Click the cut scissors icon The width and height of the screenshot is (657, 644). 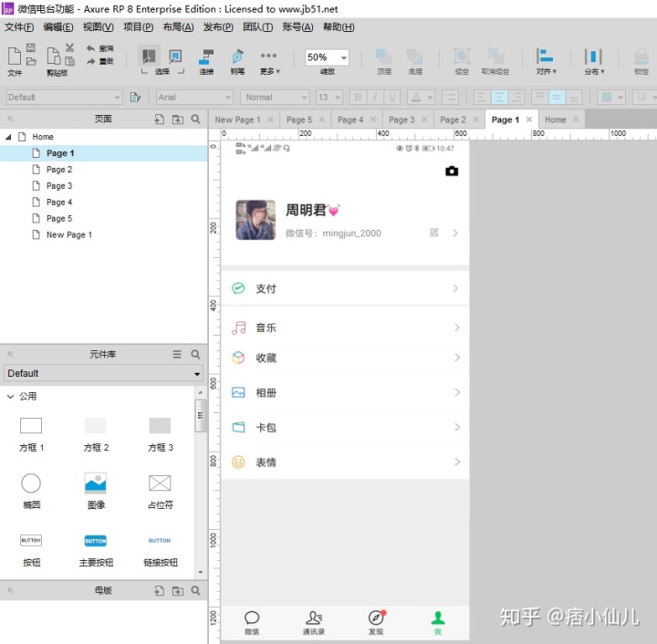click(69, 47)
